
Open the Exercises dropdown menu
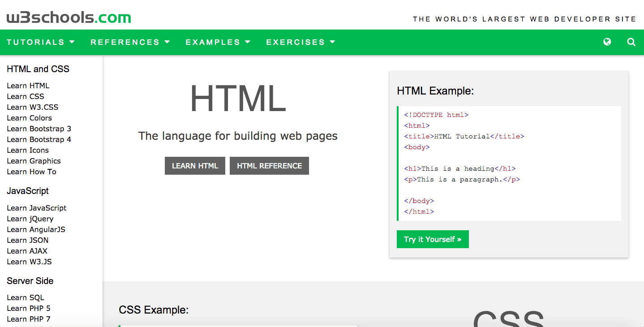coord(301,42)
